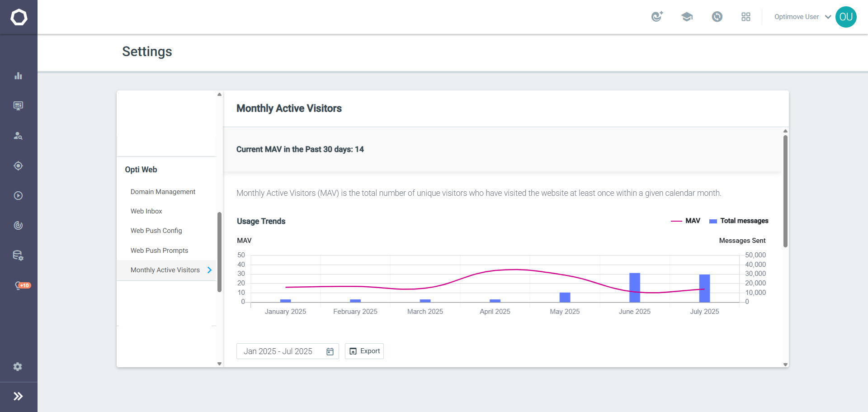
Task: Select Domain Management in settings menu
Action: click(163, 192)
